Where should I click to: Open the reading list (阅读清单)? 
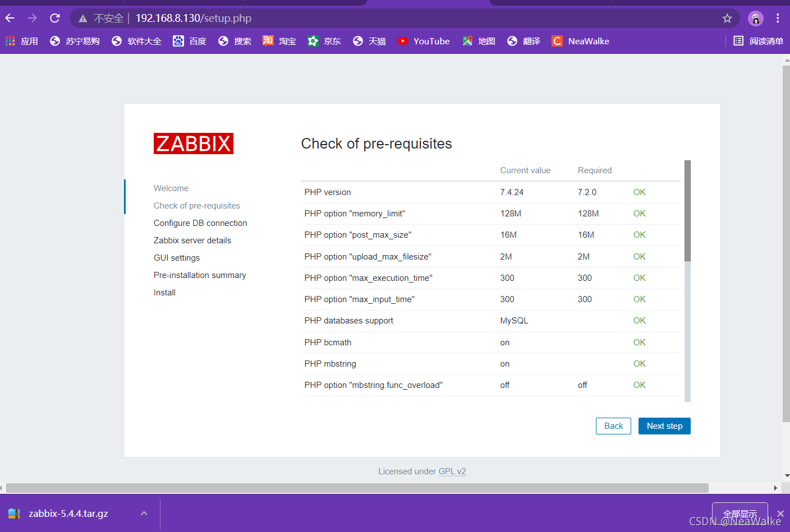pos(758,41)
